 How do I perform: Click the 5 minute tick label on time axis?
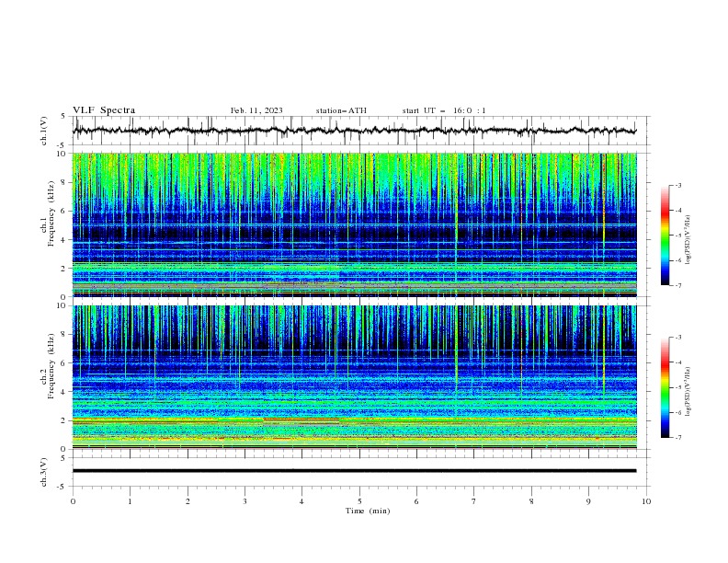359,501
